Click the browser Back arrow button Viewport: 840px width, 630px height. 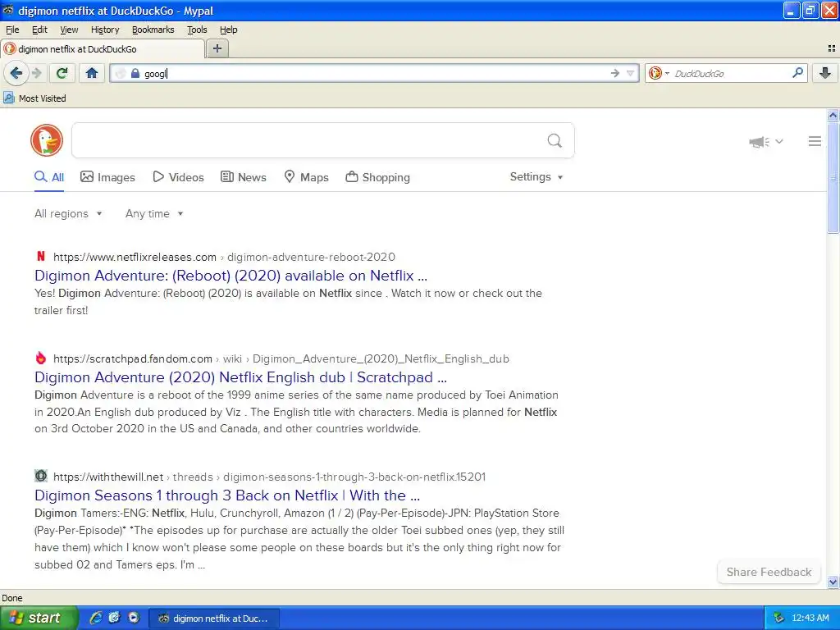[x=16, y=73]
